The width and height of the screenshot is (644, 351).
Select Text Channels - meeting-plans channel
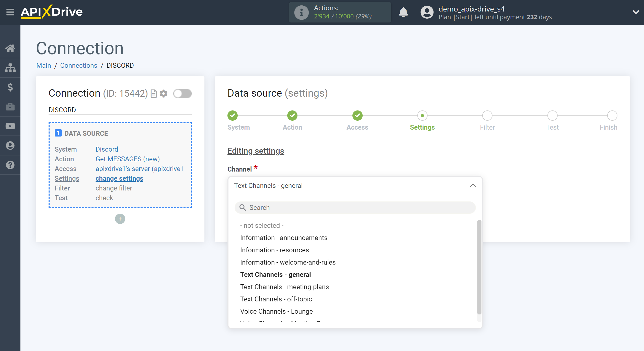284,287
